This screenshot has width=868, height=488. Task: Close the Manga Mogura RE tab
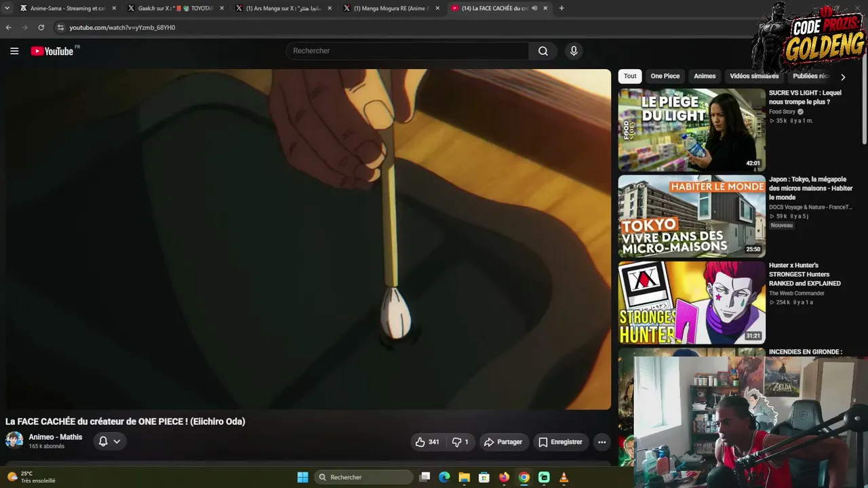click(437, 8)
